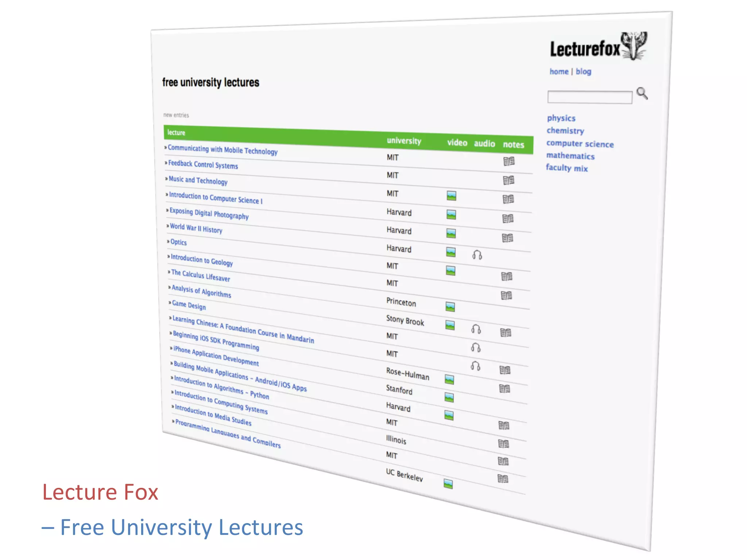Click the magnifying glass search icon
This screenshot has height=560, width=747.
point(642,93)
